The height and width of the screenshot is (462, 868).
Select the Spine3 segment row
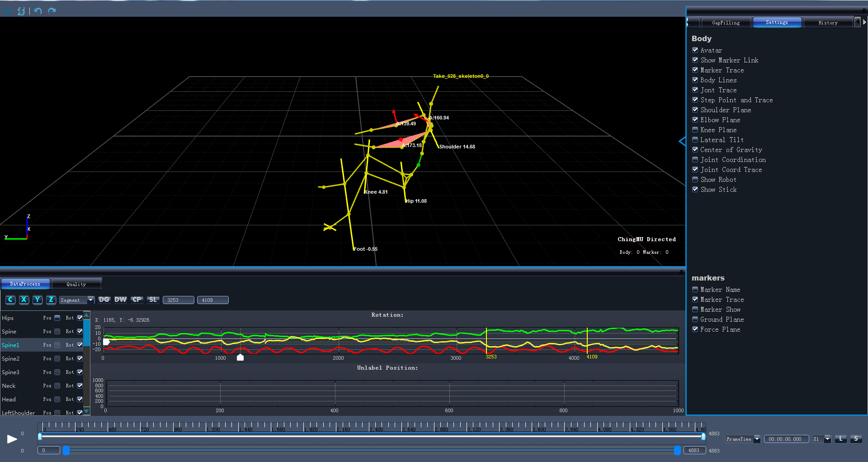click(x=42, y=372)
